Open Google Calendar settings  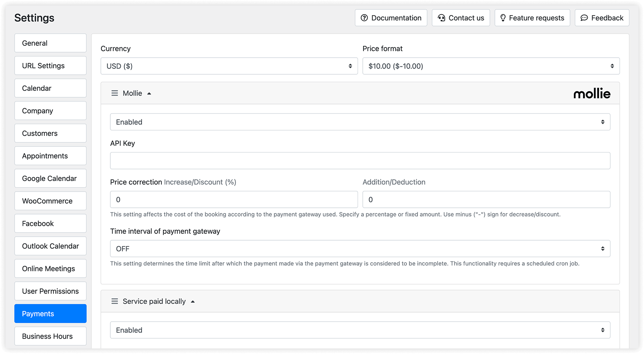point(50,178)
